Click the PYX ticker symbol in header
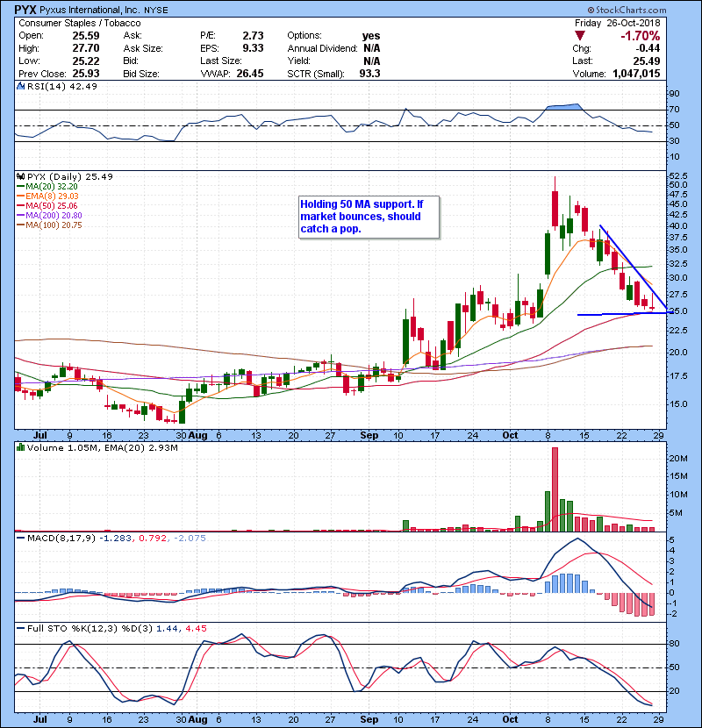Screen dimensions: 702x728 [25, 10]
